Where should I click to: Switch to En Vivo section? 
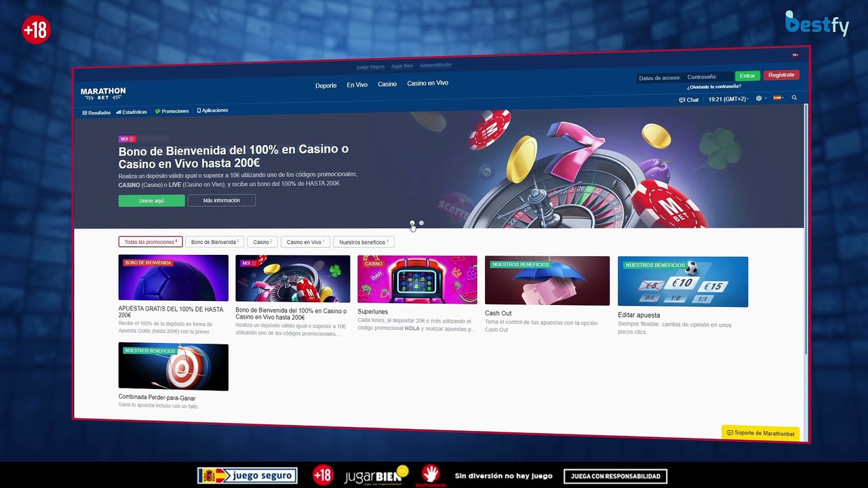point(357,85)
